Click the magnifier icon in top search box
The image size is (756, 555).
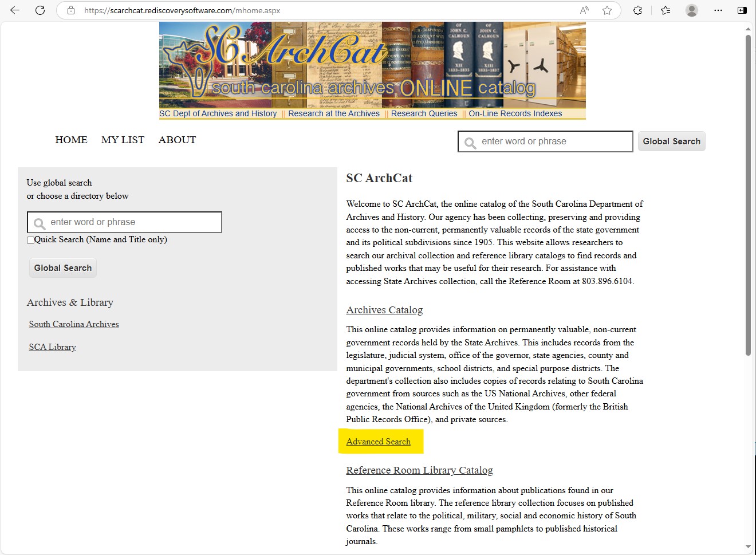pyautogui.click(x=470, y=143)
